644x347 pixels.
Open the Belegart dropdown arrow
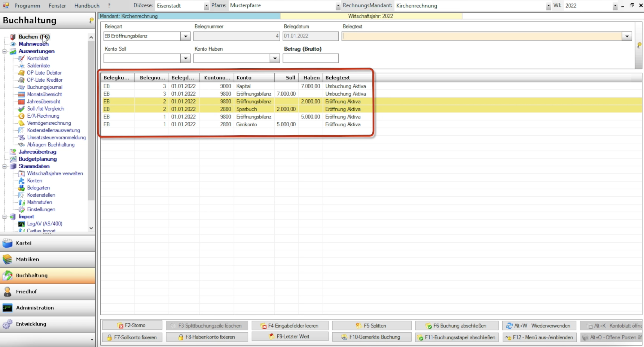pos(185,36)
